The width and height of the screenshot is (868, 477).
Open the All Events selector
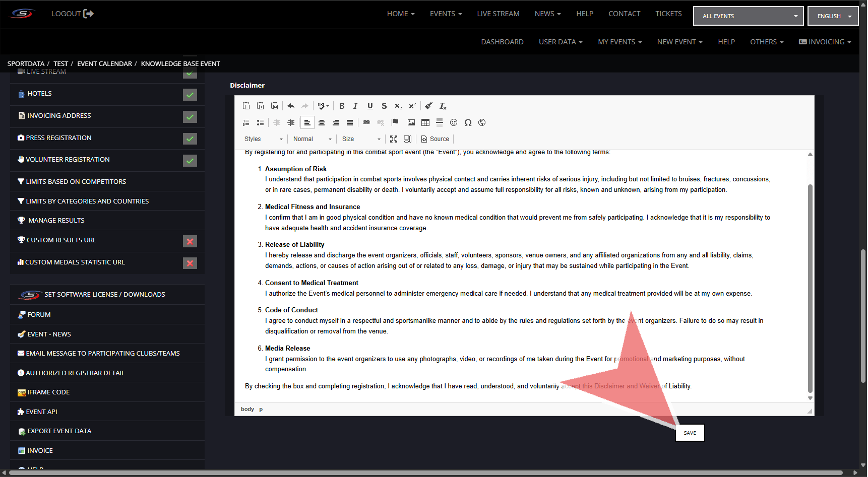[x=749, y=16]
